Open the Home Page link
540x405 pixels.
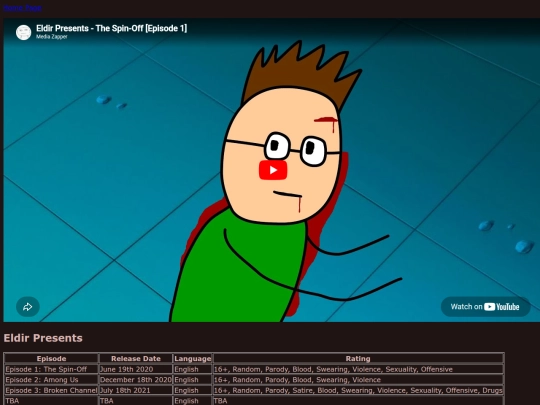click(x=23, y=8)
